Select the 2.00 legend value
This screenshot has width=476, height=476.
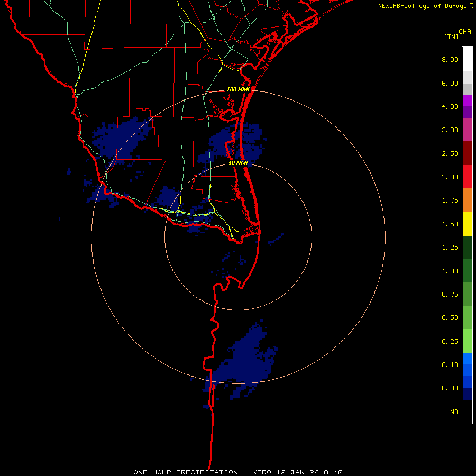pyautogui.click(x=450, y=177)
